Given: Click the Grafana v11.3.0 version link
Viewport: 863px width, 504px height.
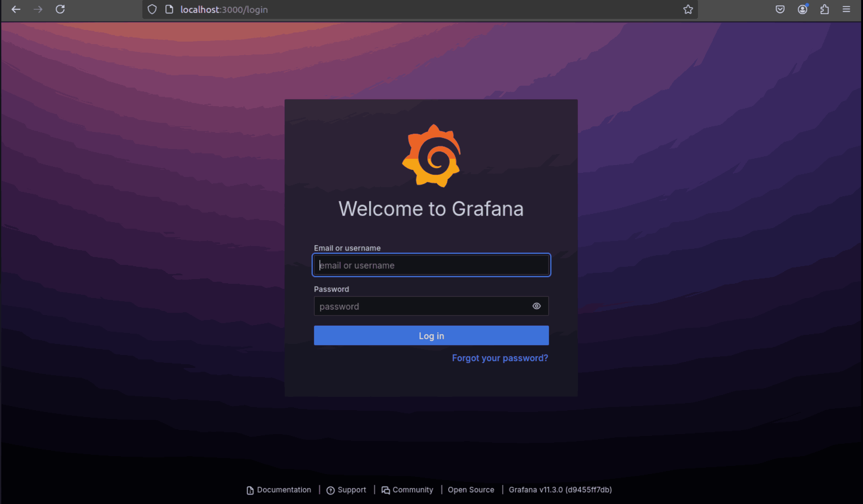Looking at the screenshot, I should (560, 490).
